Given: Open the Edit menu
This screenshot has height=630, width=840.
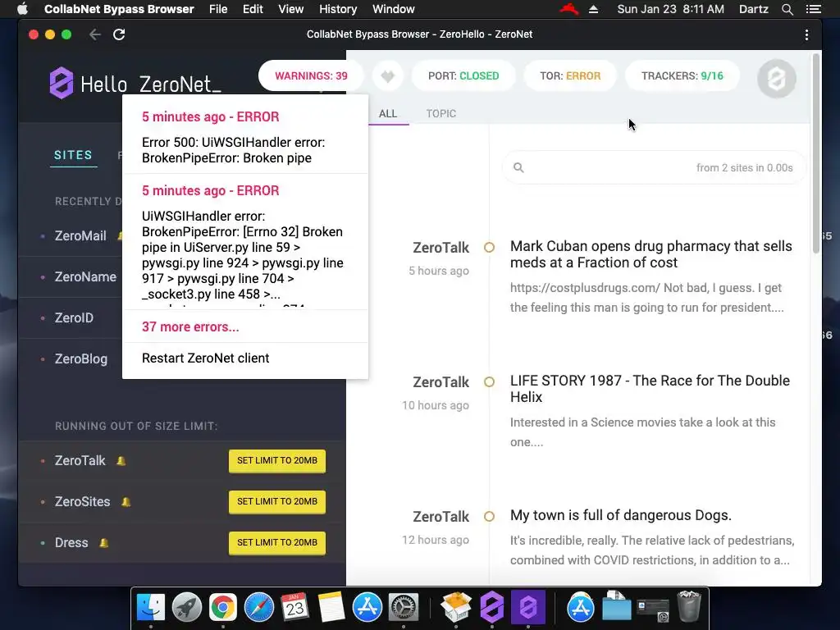Looking at the screenshot, I should (253, 9).
